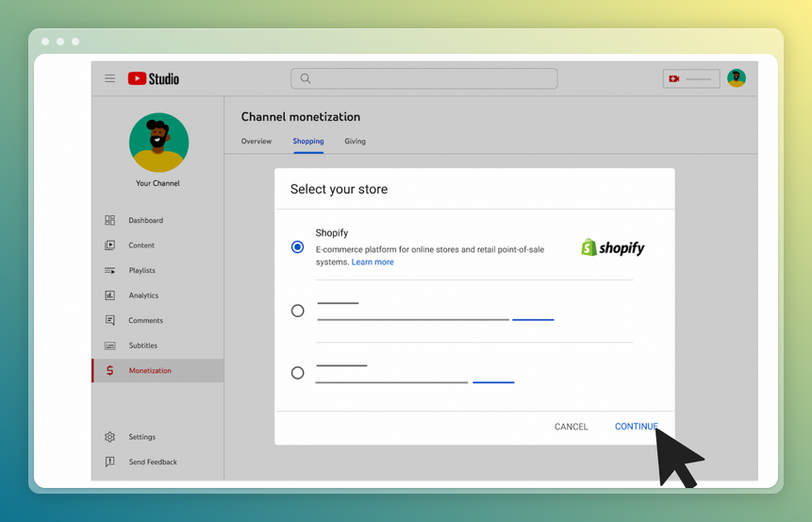Screen dimensions: 812x522
Task: Click the Settings gear icon
Action: 109,437
